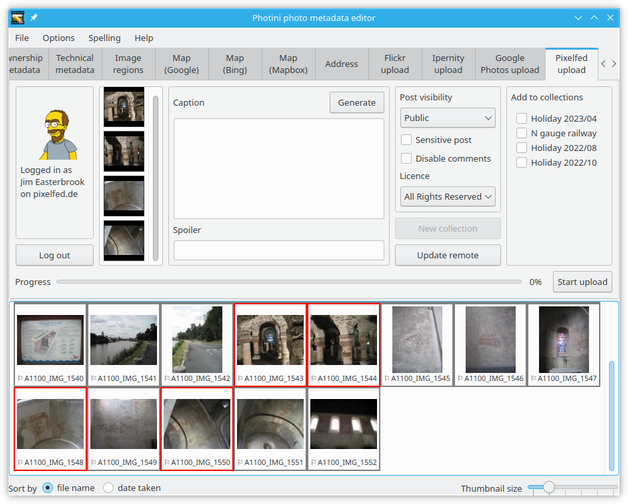The width and height of the screenshot is (628, 504).
Task: Click into the Spoiler input field
Action: click(279, 250)
